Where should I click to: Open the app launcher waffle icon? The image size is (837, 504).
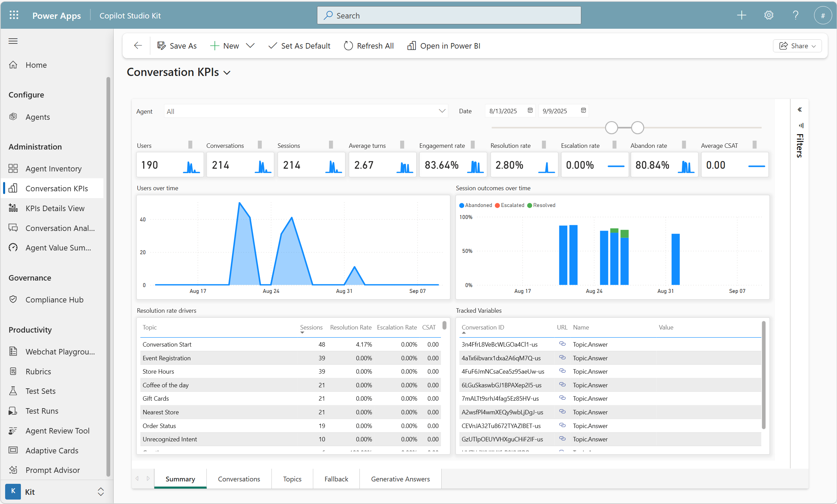tap(14, 15)
